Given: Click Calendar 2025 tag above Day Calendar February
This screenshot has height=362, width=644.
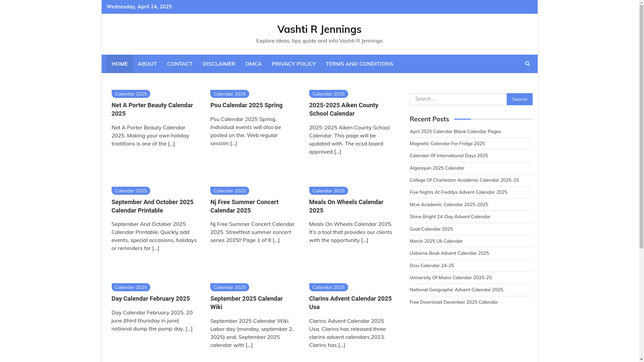Looking at the screenshot, I should click(131, 287).
